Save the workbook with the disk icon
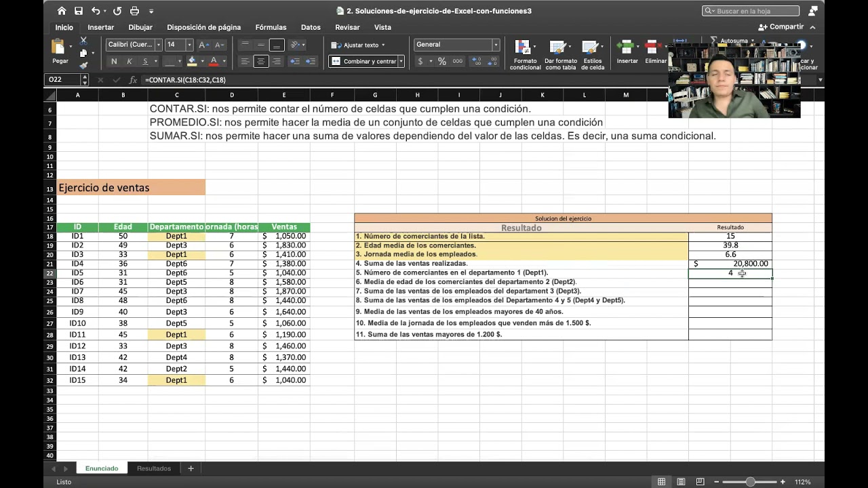The height and width of the screenshot is (488, 868). coord(79,11)
